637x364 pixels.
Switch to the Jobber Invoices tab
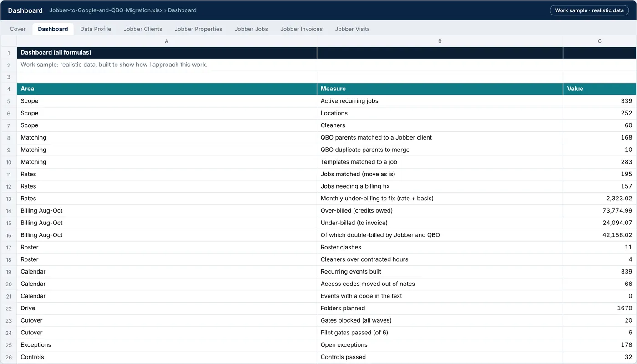point(301,29)
